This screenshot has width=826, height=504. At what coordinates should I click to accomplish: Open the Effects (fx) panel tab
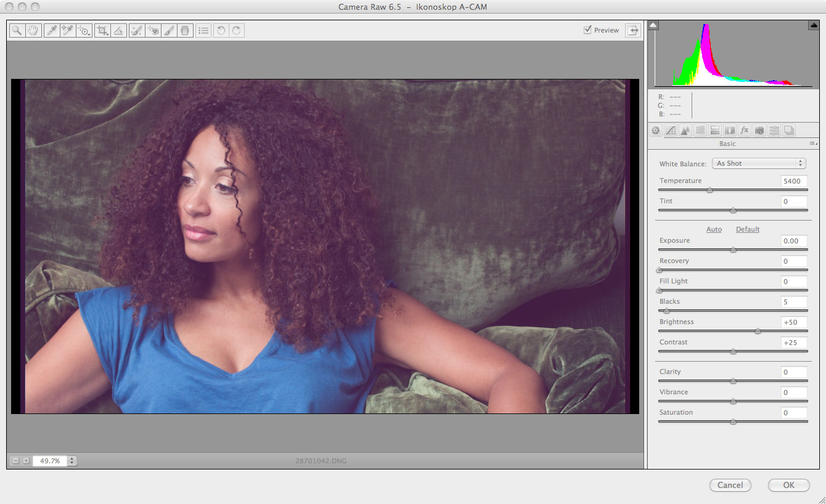point(745,130)
